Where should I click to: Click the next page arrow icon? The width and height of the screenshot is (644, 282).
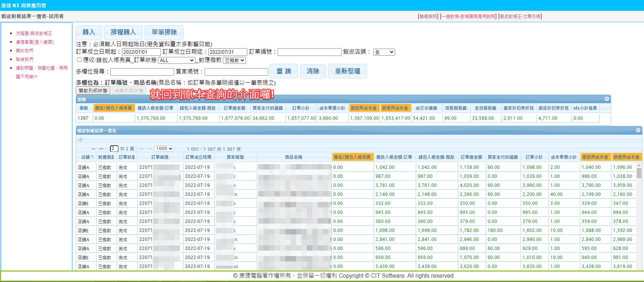[142, 149]
